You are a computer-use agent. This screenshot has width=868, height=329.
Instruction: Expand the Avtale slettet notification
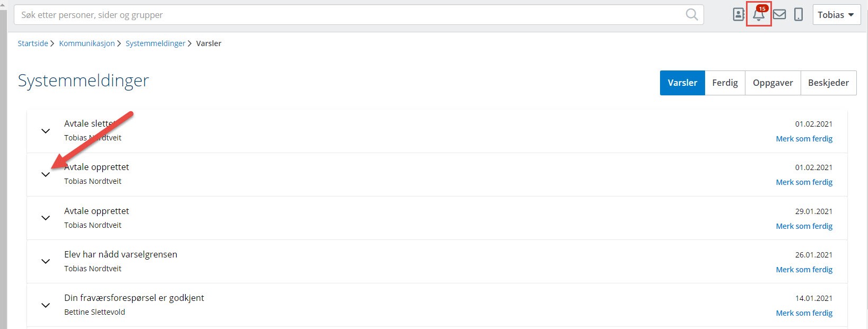tap(46, 131)
